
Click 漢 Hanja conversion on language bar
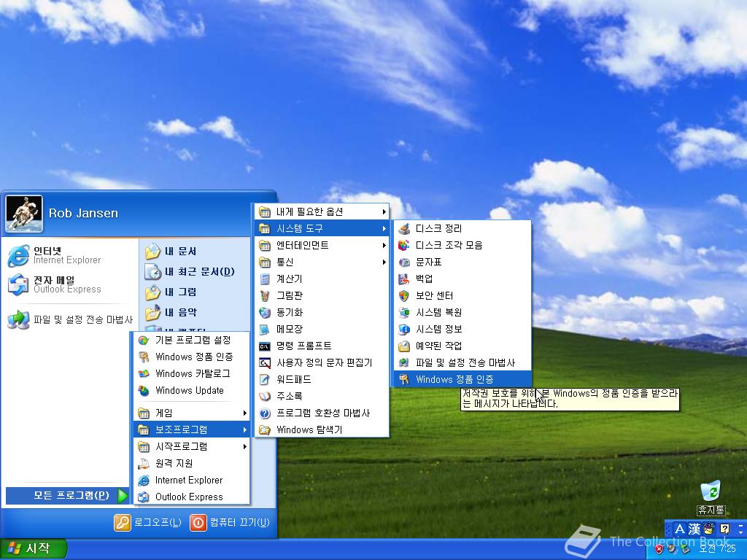[x=694, y=529]
